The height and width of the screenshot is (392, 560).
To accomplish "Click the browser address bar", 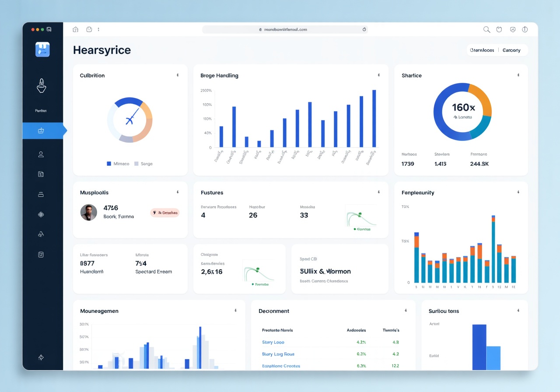I will 285,29.
